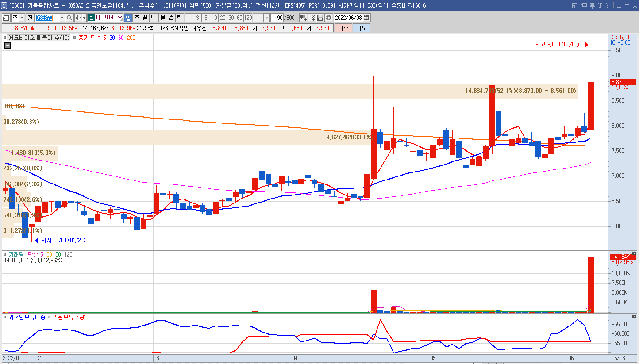Click the candle count field showing 90
Image resolution: width=639 pixels, height=364 pixels.
point(277,18)
